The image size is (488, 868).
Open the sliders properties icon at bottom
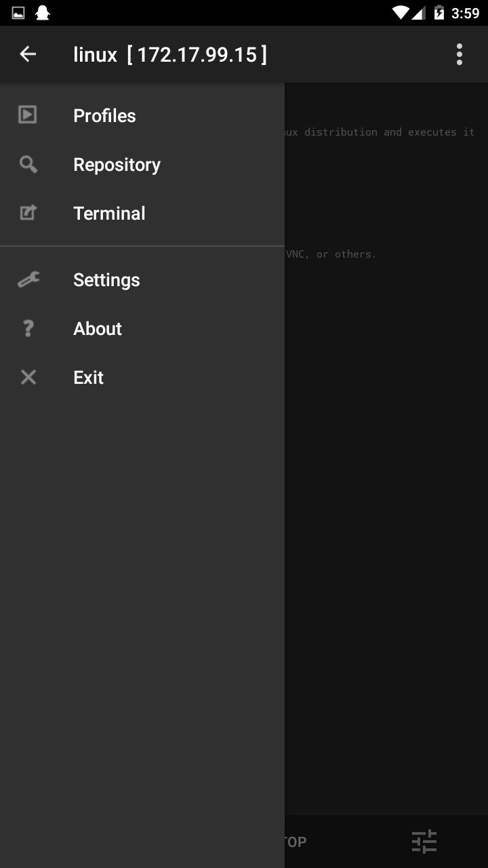click(x=425, y=842)
